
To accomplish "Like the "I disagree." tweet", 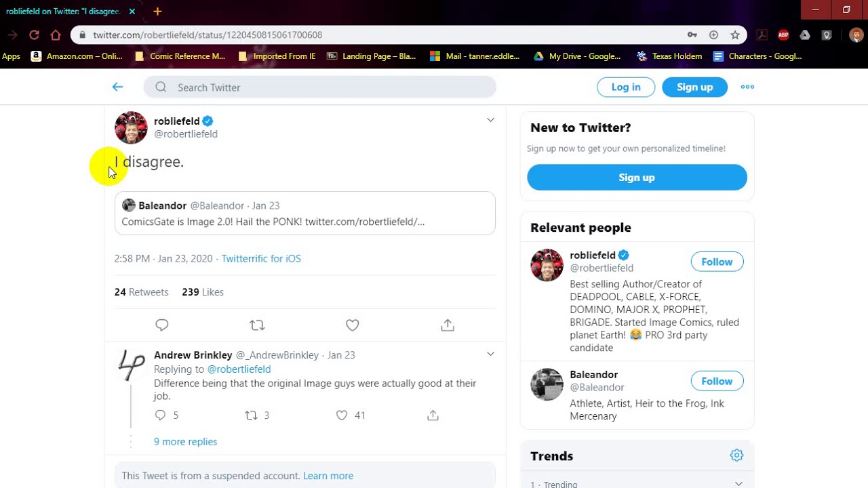I will coord(352,325).
